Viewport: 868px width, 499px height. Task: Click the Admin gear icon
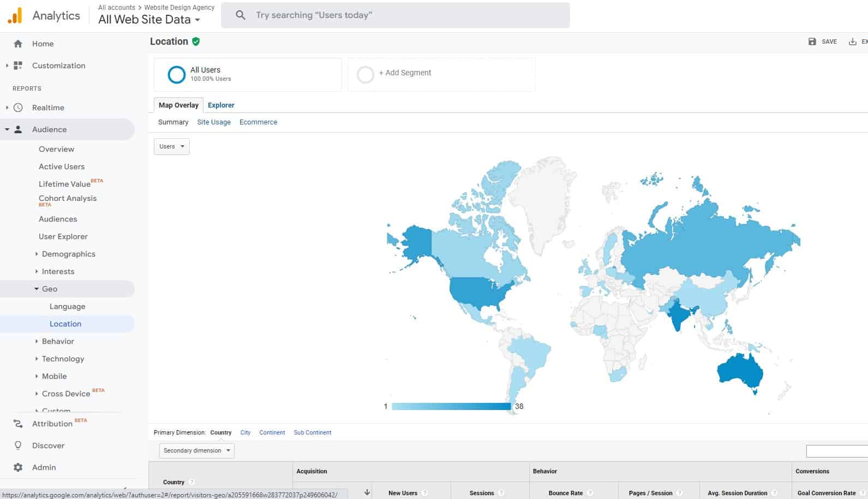18,467
